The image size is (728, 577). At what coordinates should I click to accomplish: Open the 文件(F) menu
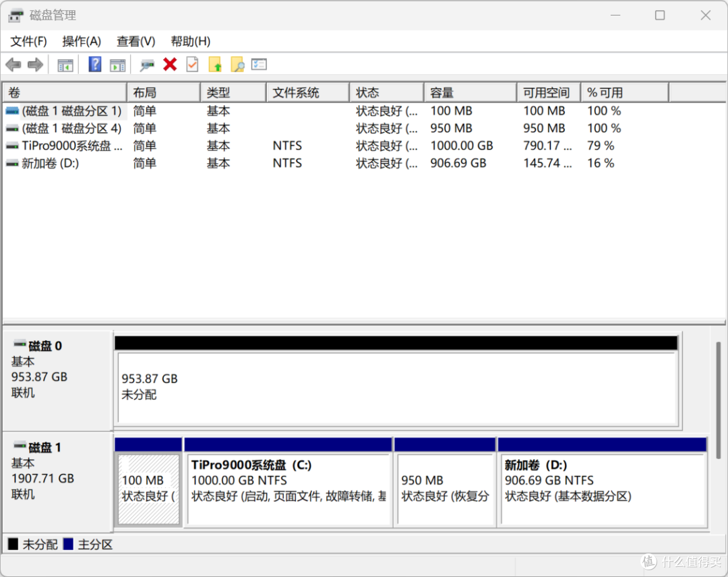pyautogui.click(x=28, y=41)
